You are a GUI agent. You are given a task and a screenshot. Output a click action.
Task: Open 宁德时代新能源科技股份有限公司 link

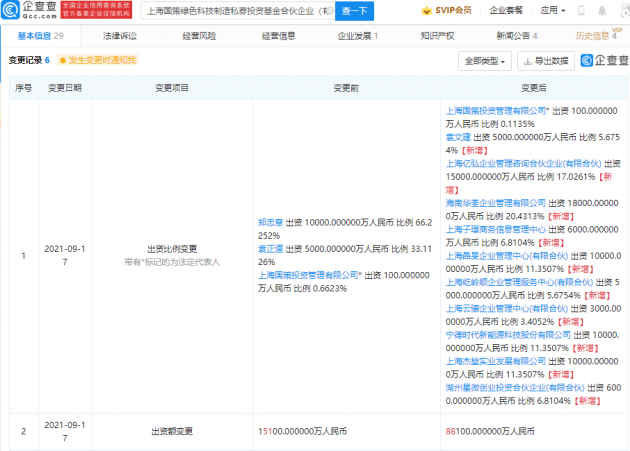coord(508,335)
